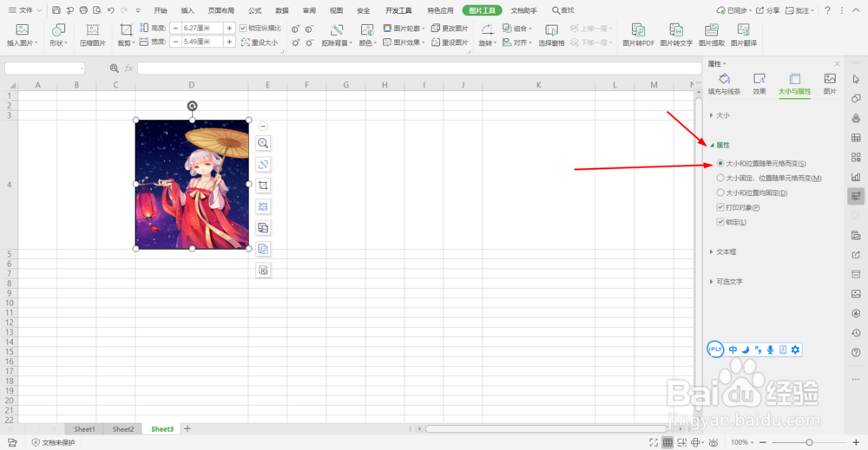Click the fx insert function icon
This screenshot has width=868, height=450.
tap(128, 68)
